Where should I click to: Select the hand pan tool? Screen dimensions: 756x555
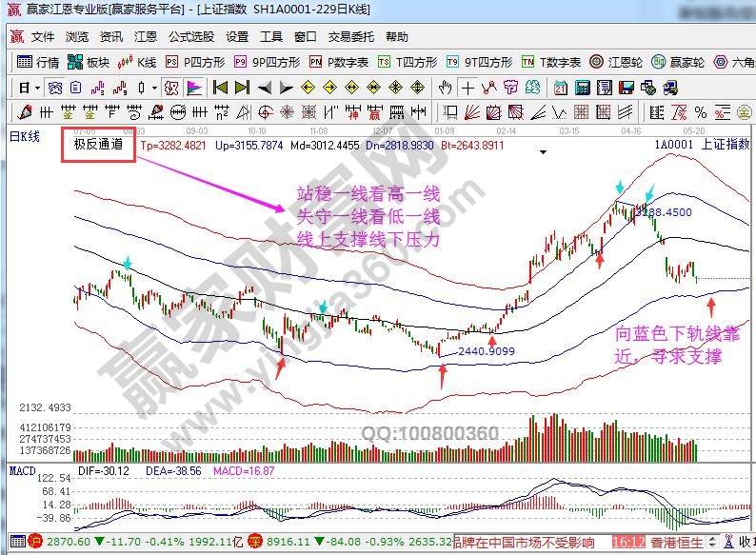click(x=445, y=88)
